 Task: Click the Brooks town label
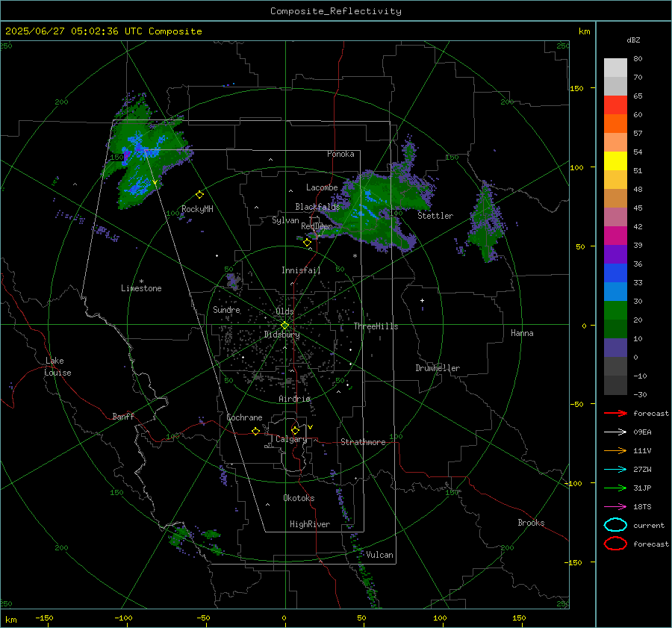(531, 523)
